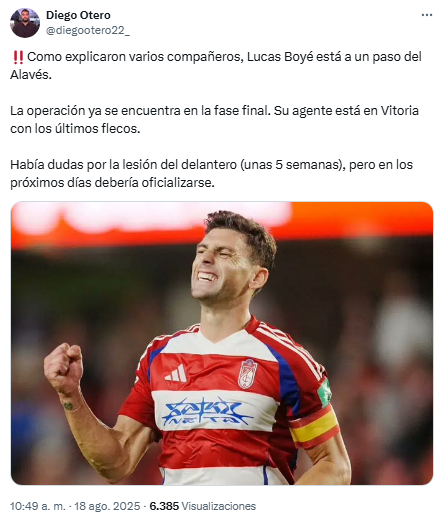The height and width of the screenshot is (516, 437).
Task: Click the paragraph starting Había dudas
Action: pos(211,174)
